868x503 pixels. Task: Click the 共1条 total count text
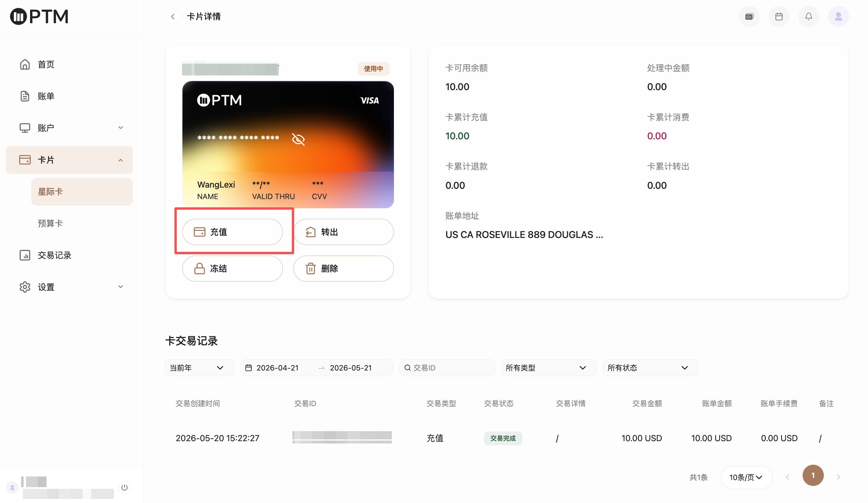(x=698, y=477)
